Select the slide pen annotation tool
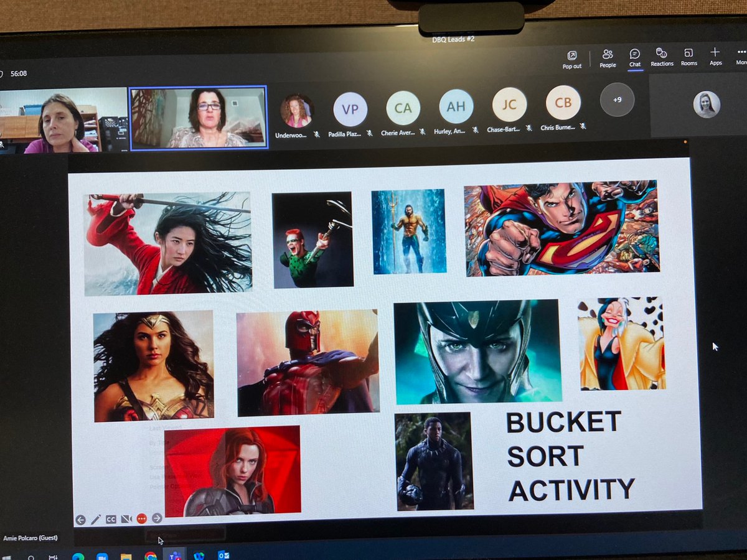 (x=95, y=519)
